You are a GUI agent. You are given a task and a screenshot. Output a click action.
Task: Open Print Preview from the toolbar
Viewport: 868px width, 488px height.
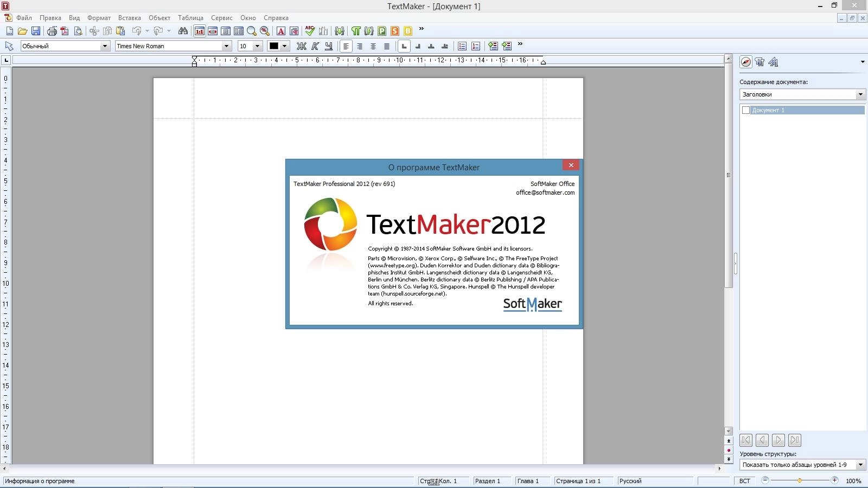[x=78, y=31]
